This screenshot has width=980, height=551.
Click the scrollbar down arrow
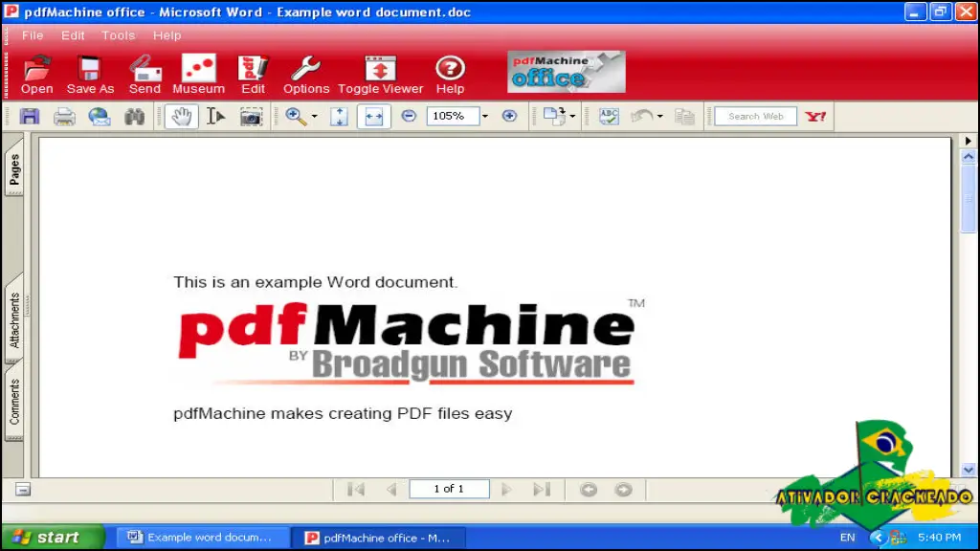(969, 470)
